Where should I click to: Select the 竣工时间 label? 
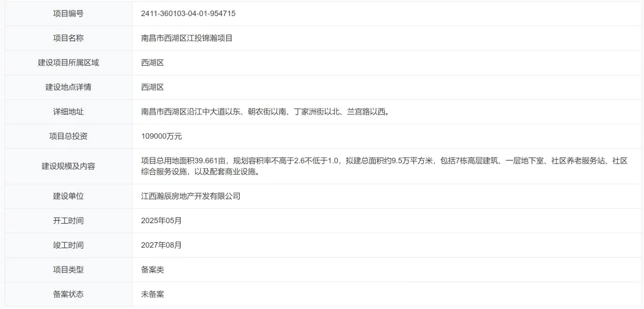pos(68,245)
